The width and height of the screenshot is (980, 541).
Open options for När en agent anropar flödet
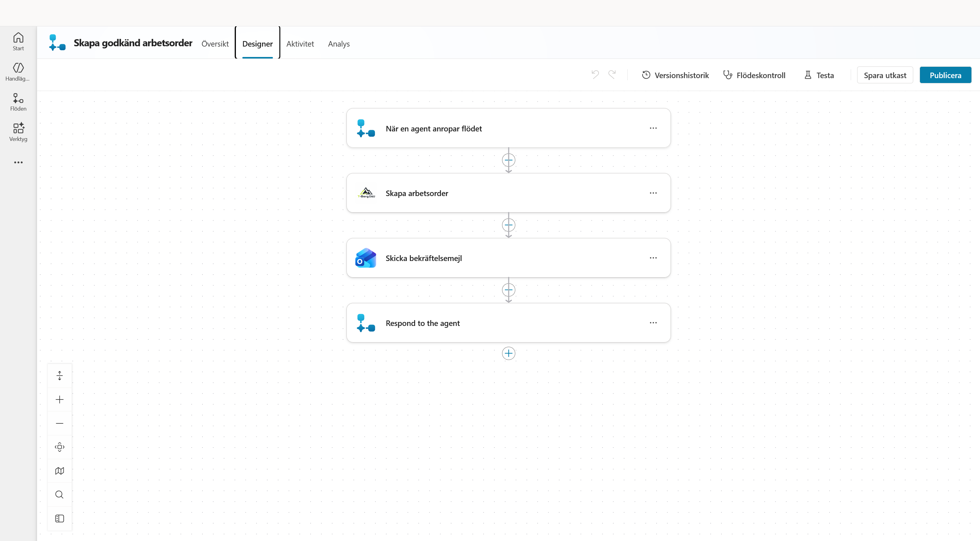(653, 128)
